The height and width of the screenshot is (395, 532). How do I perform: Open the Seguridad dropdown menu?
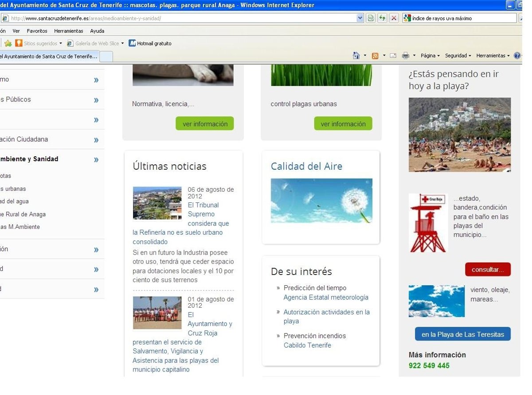[x=458, y=56]
